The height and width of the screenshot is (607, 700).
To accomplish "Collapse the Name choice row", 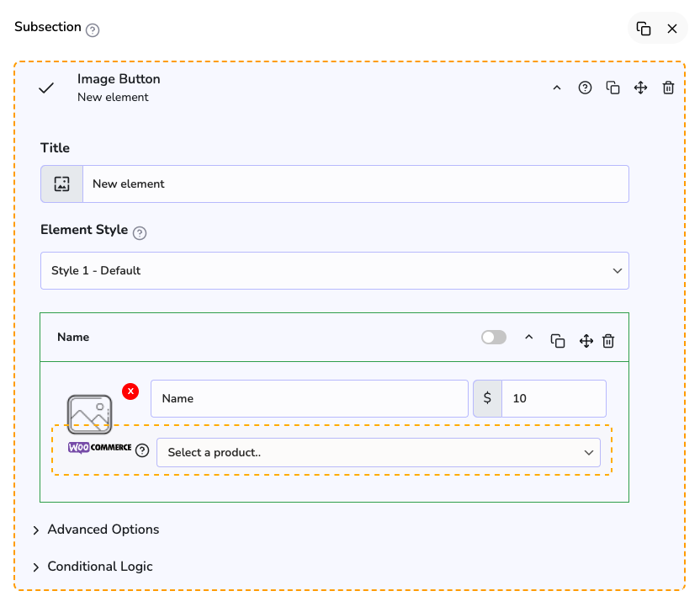I will 529,338.
